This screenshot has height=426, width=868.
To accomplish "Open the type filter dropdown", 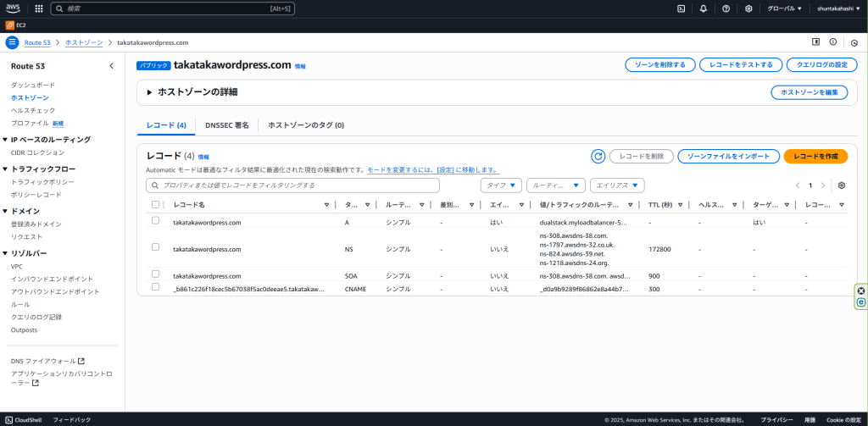I will (x=501, y=185).
